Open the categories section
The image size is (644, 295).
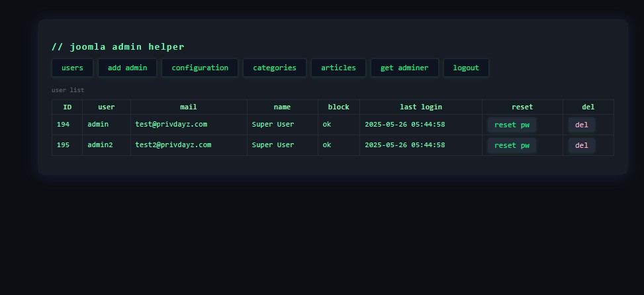tap(275, 68)
